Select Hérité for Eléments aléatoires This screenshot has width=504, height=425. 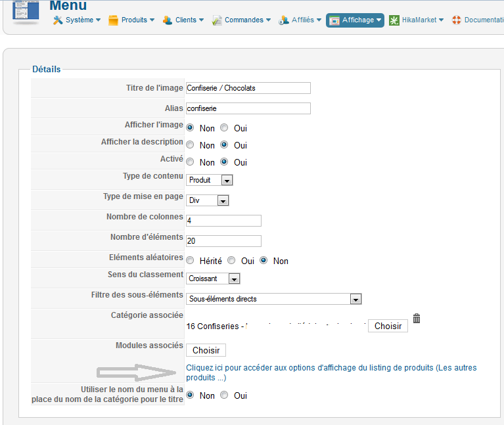point(190,260)
